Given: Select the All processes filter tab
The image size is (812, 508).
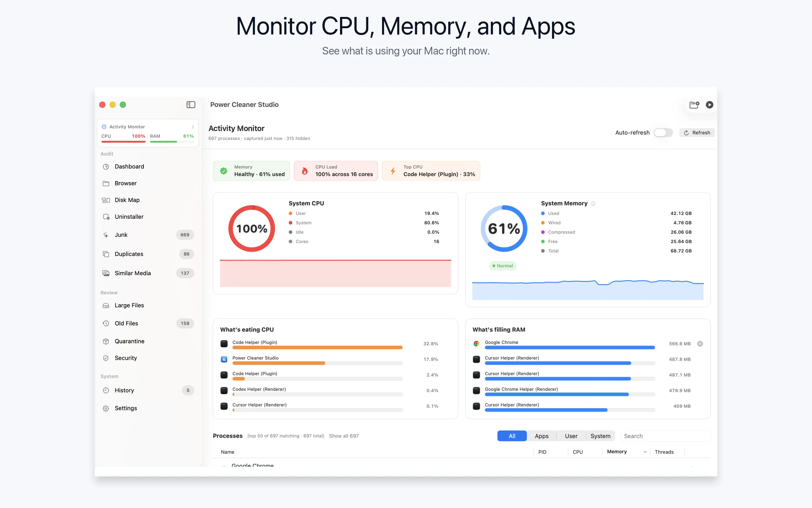Looking at the screenshot, I should (512, 436).
